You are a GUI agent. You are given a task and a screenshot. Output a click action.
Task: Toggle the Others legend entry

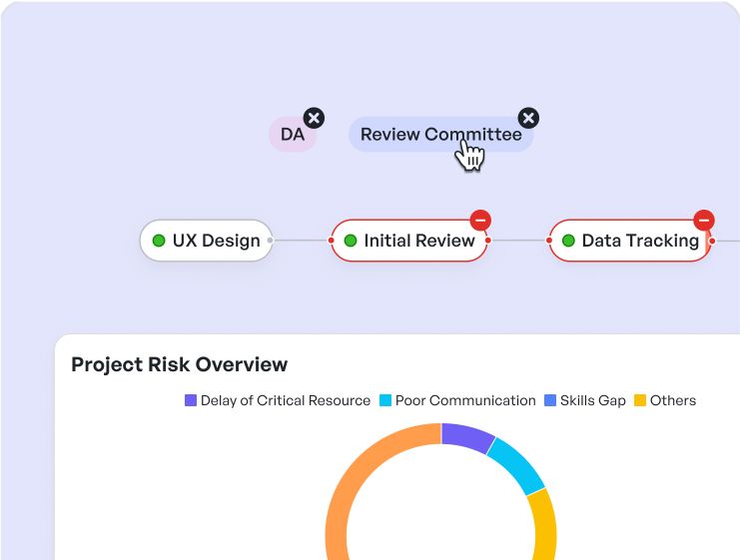(665, 400)
